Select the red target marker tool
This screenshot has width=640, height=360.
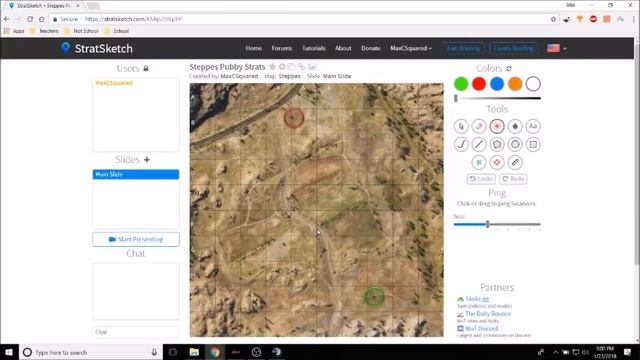(497, 162)
